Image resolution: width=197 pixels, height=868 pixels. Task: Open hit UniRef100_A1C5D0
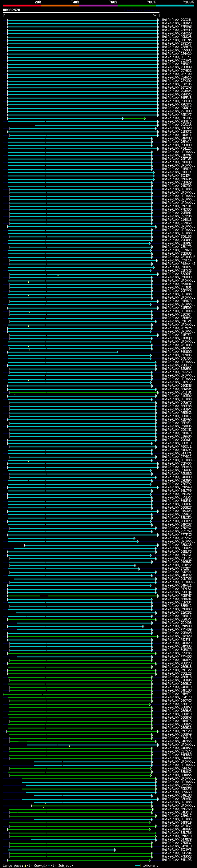176,396
